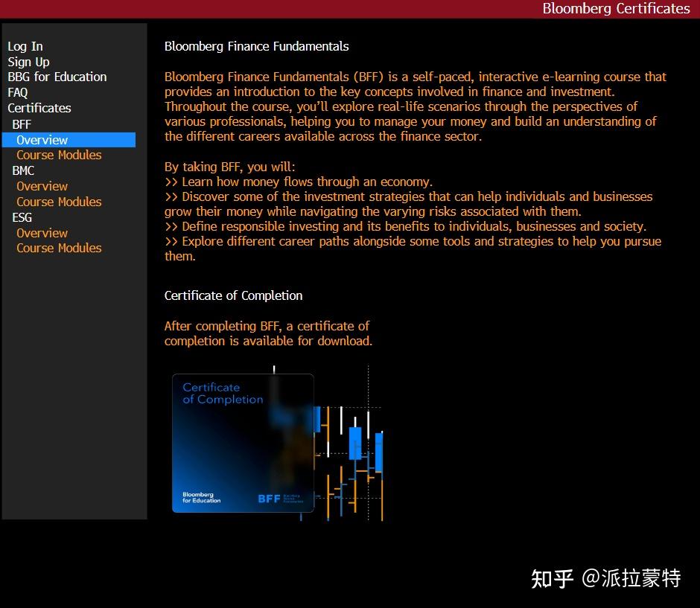Click the Sign Up link
Screen dimensions: 700x608
click(28, 61)
